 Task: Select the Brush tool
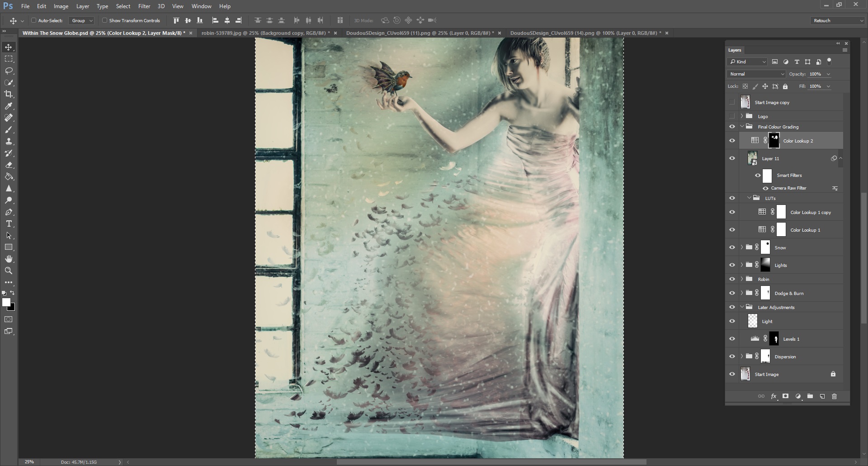tap(9, 129)
